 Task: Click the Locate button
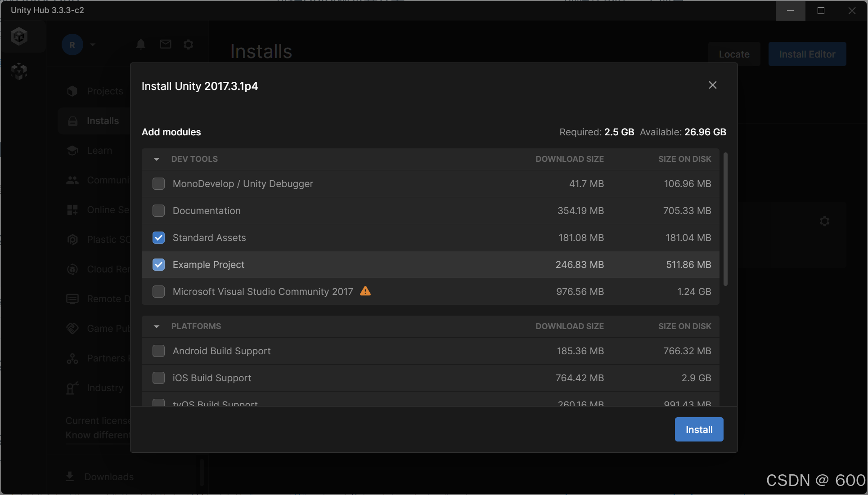734,54
